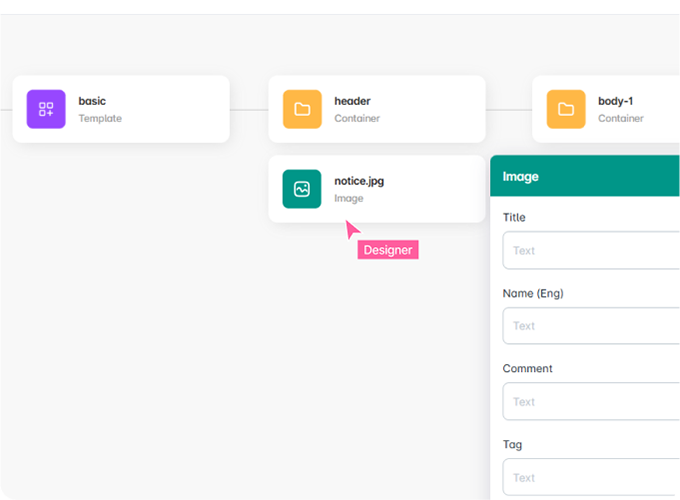Click the purple basic template icon

(46, 109)
